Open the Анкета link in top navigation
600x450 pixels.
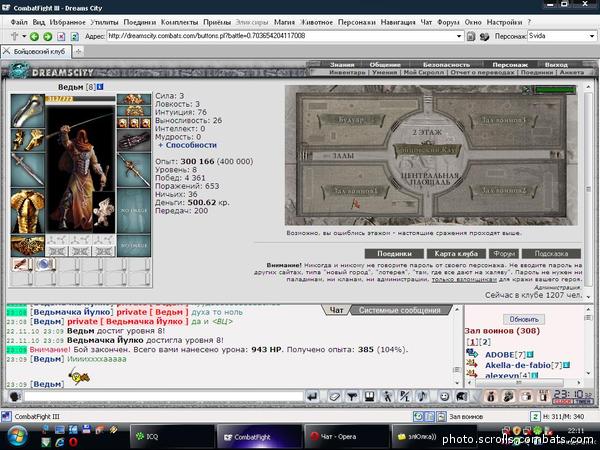pyautogui.click(x=572, y=72)
